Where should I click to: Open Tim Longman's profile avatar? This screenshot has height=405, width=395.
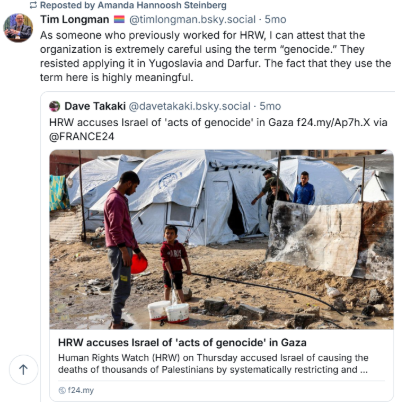18,28
